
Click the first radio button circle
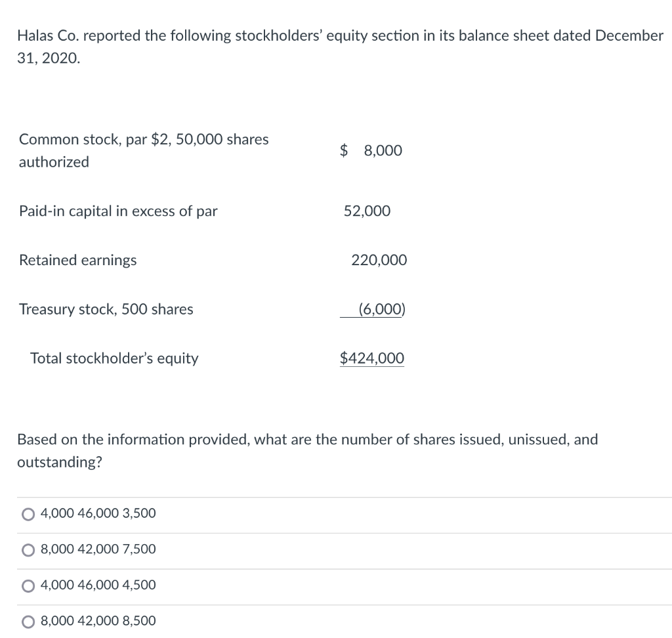pos(27,515)
